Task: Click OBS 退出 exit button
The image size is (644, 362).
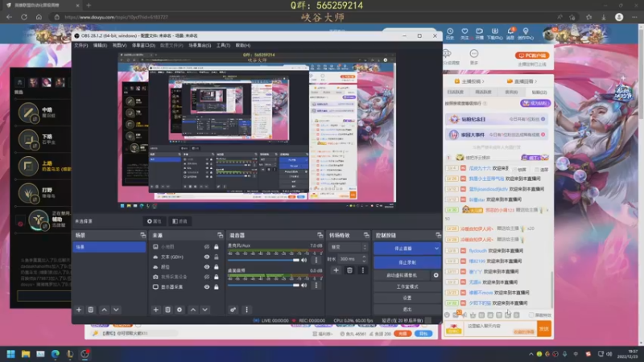Action: [407, 310]
